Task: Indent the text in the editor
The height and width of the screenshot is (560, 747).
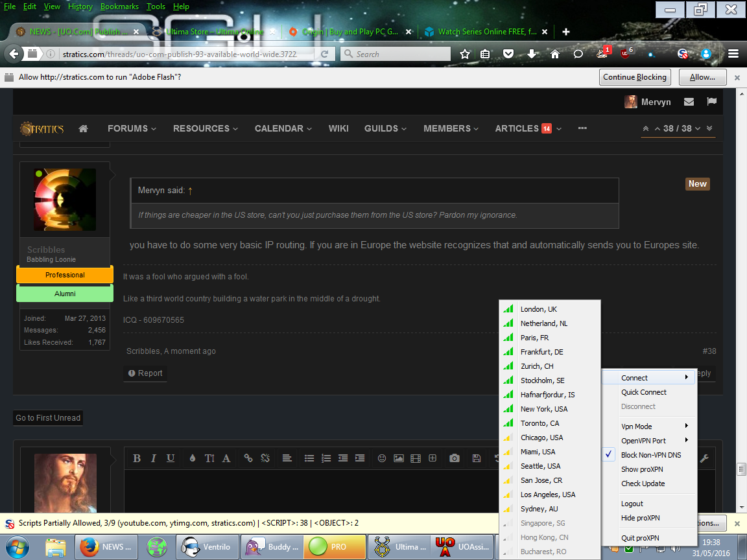Action: (360, 458)
